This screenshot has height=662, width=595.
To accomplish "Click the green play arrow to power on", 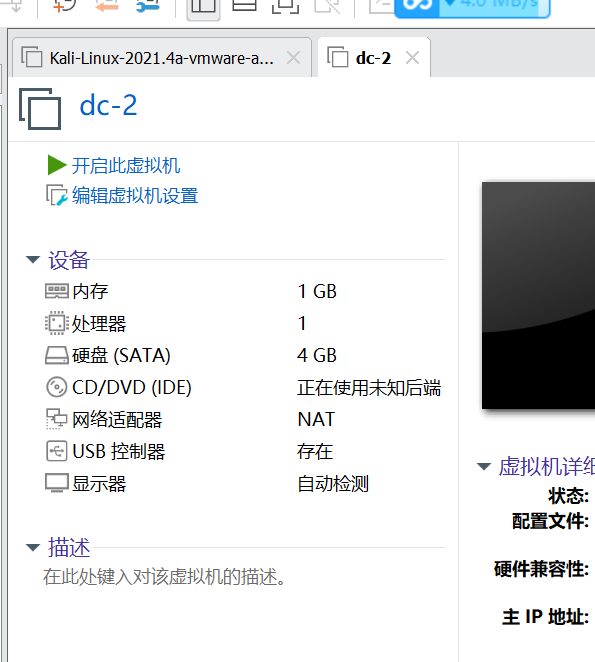I will pyautogui.click(x=57, y=165).
